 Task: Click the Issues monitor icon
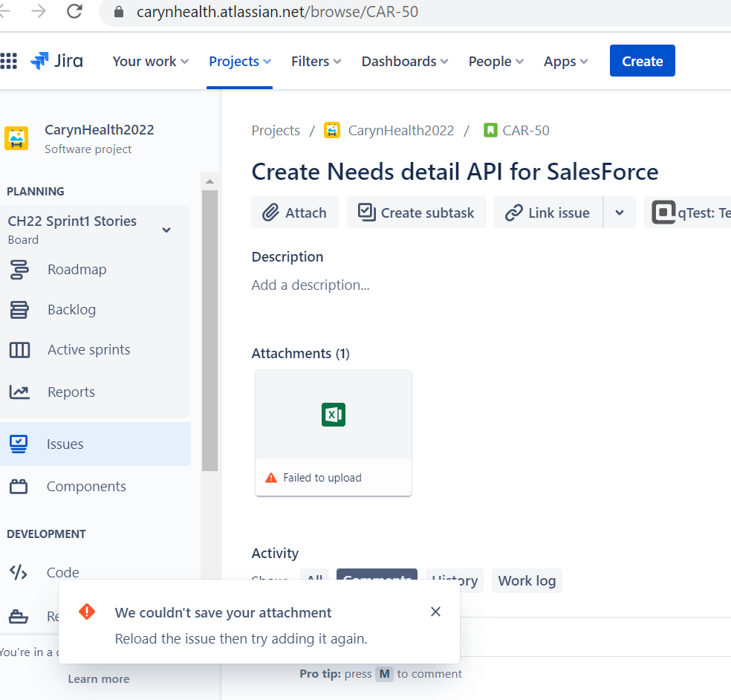click(x=19, y=444)
